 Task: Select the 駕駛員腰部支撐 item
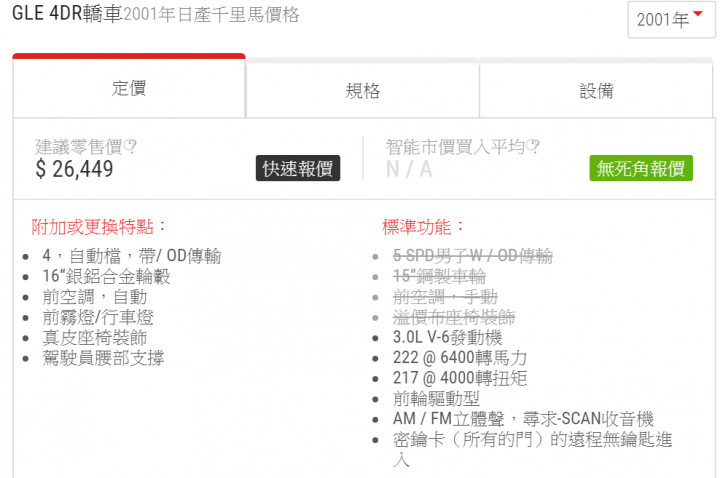(103, 358)
